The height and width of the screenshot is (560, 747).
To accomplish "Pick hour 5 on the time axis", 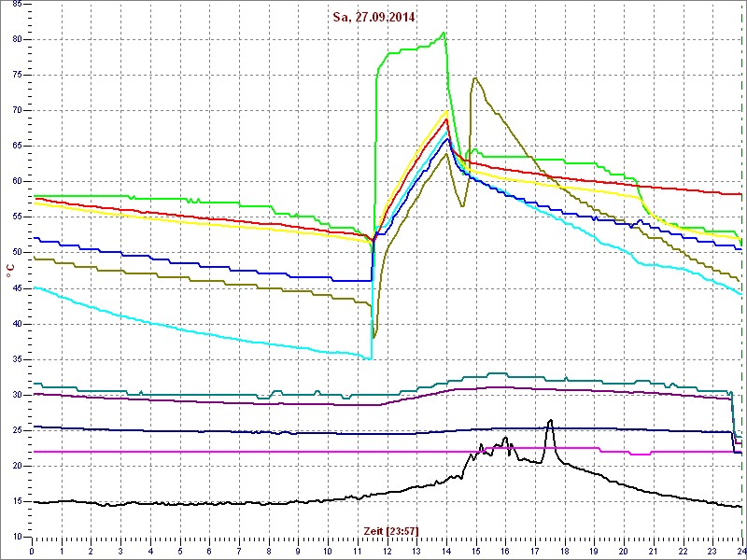I will (x=180, y=552).
